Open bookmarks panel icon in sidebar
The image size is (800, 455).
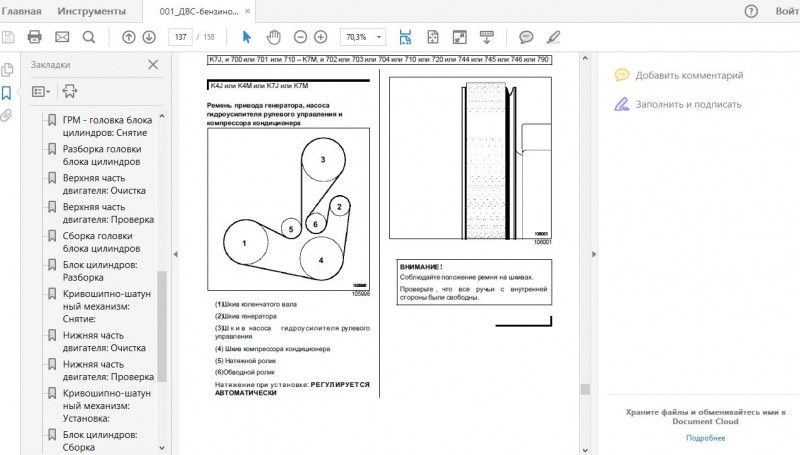6,92
